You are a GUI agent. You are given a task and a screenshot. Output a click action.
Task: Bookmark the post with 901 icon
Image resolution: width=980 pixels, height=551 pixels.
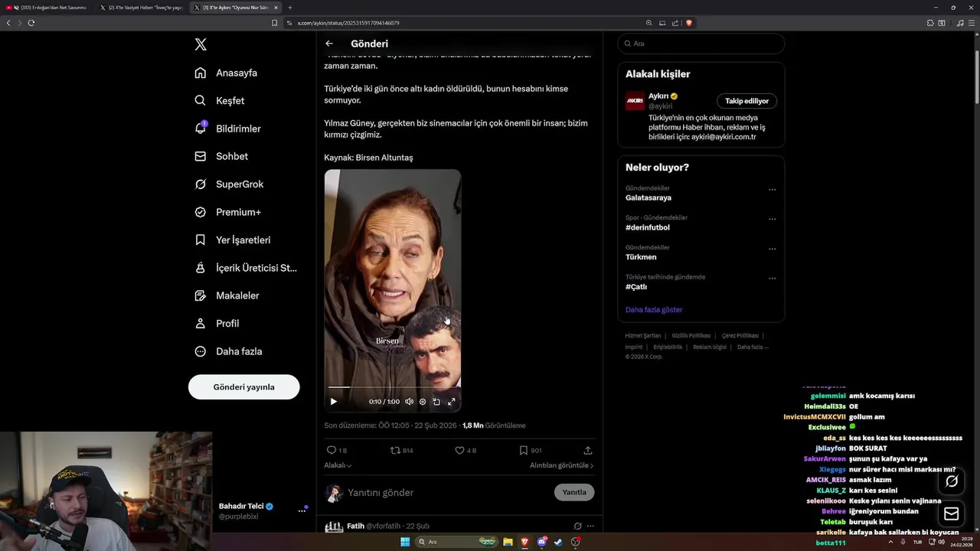530,450
